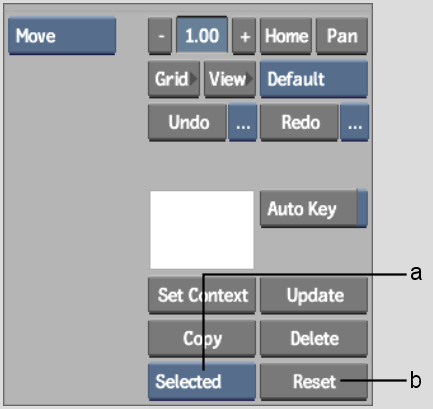Click the Redo button
This screenshot has height=409, width=433.
(299, 122)
